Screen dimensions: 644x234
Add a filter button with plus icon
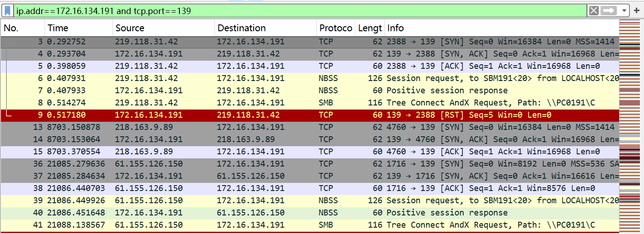(637, 10)
